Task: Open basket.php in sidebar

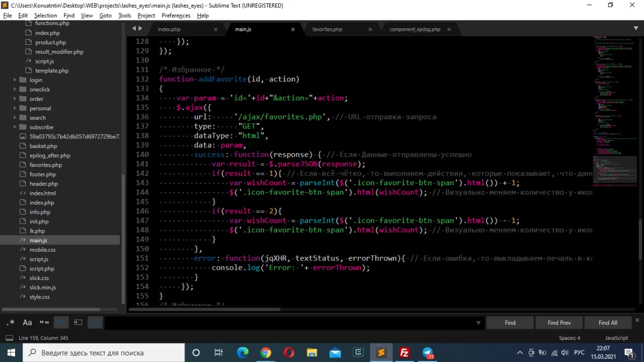Action: click(x=43, y=146)
